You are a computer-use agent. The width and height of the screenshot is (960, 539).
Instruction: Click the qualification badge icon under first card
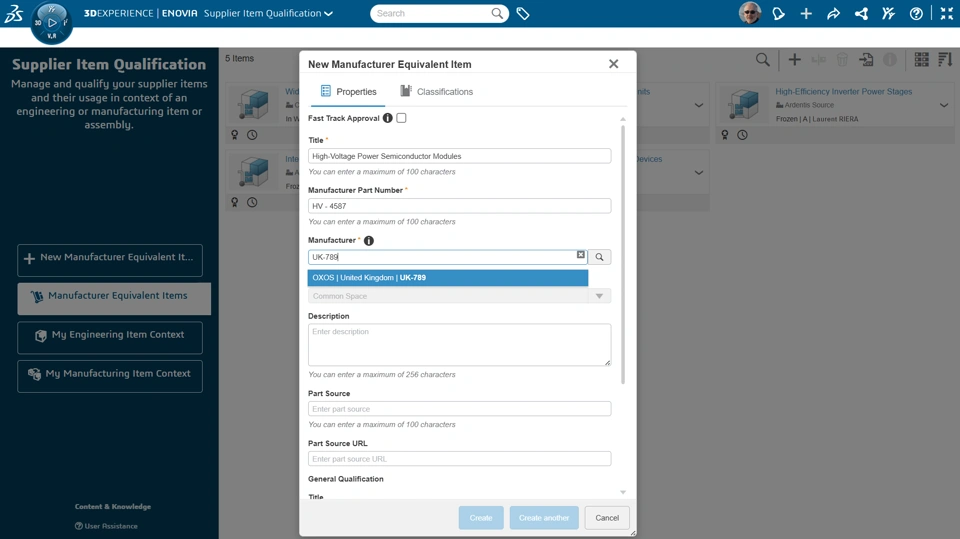234,135
